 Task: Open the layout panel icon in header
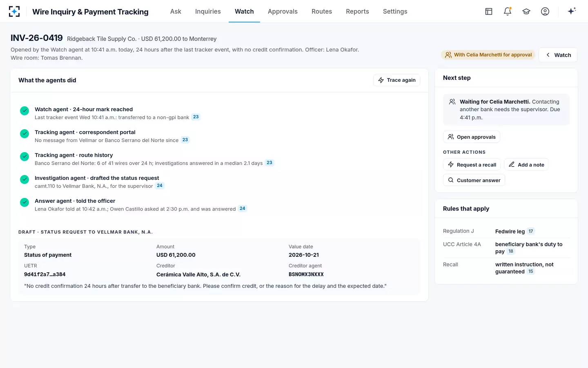489,11
